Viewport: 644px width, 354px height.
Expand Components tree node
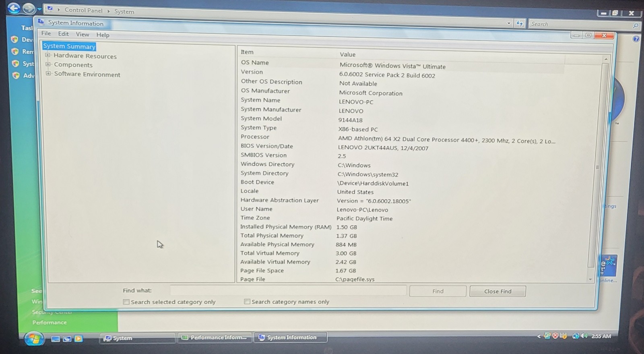pyautogui.click(x=48, y=64)
